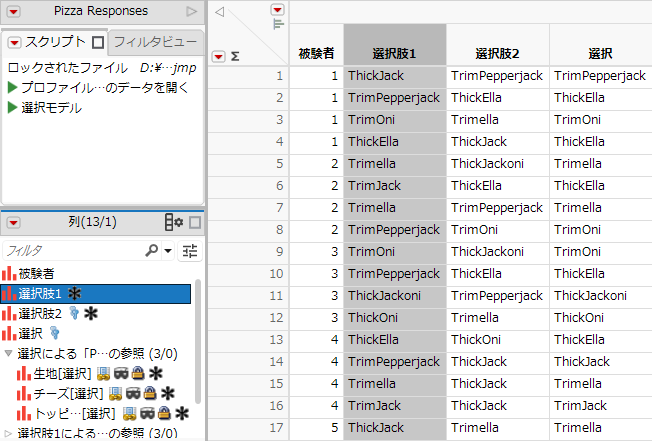Click 選択 cell TrimJack in row 16
652x441 pixels.
(x=600, y=406)
